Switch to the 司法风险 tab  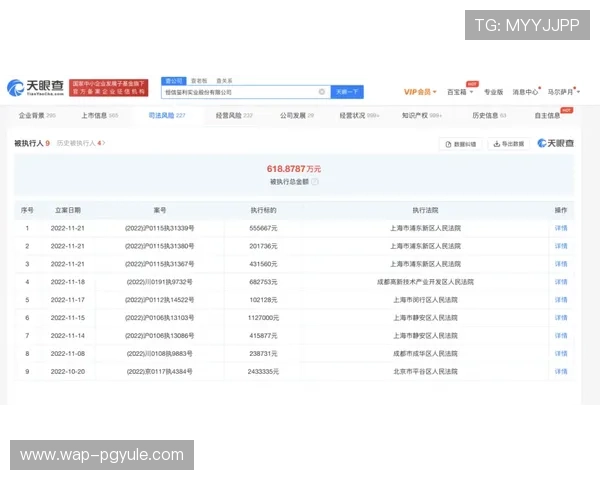(167, 115)
